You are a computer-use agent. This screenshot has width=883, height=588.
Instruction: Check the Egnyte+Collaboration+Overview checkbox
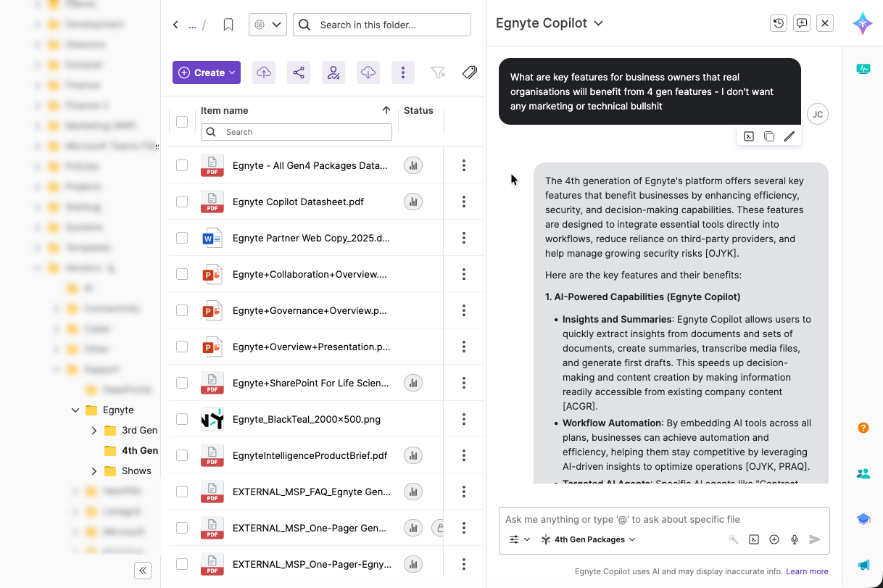point(182,274)
